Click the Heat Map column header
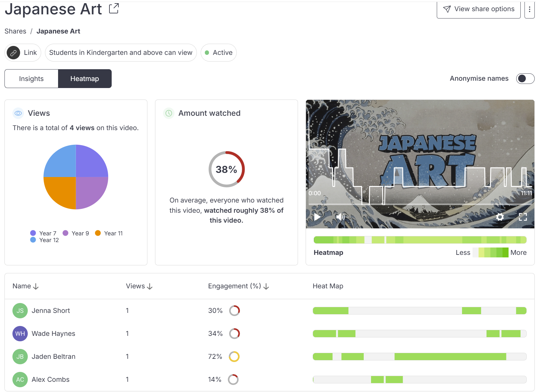Screen dimensions: 536x392 [328, 286]
